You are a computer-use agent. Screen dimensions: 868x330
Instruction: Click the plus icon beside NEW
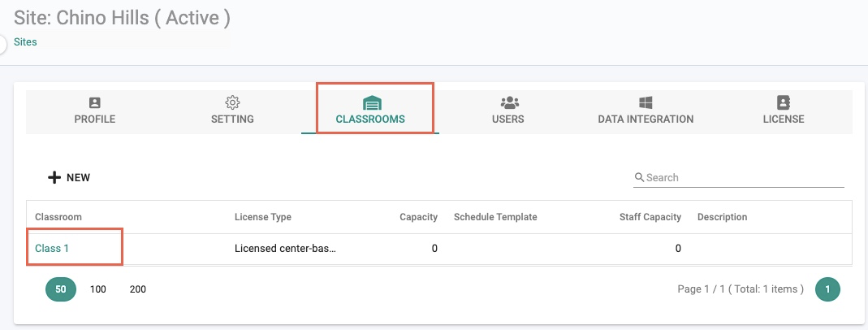pyautogui.click(x=54, y=178)
